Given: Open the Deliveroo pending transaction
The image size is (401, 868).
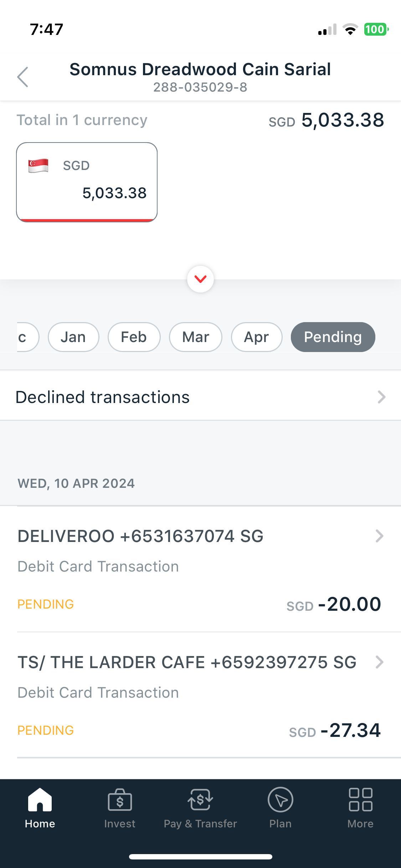Looking at the screenshot, I should click(200, 569).
